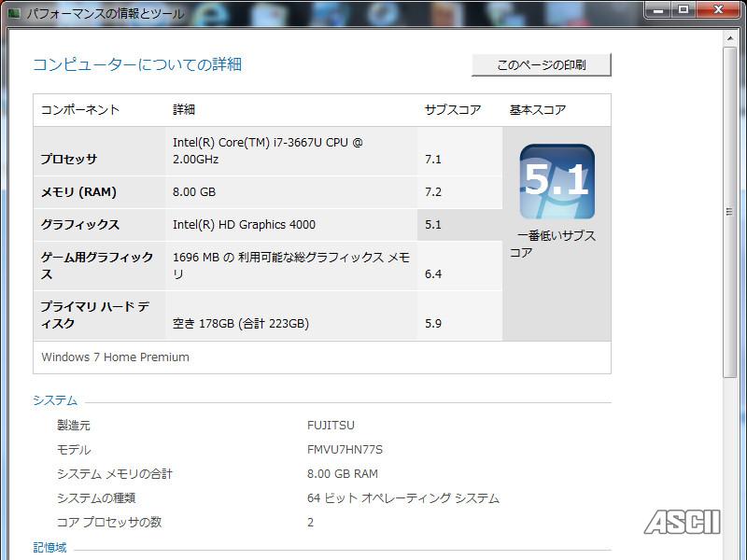Click the コア プロセッサの数 label
This screenshot has height=560, width=747.
pos(109,523)
